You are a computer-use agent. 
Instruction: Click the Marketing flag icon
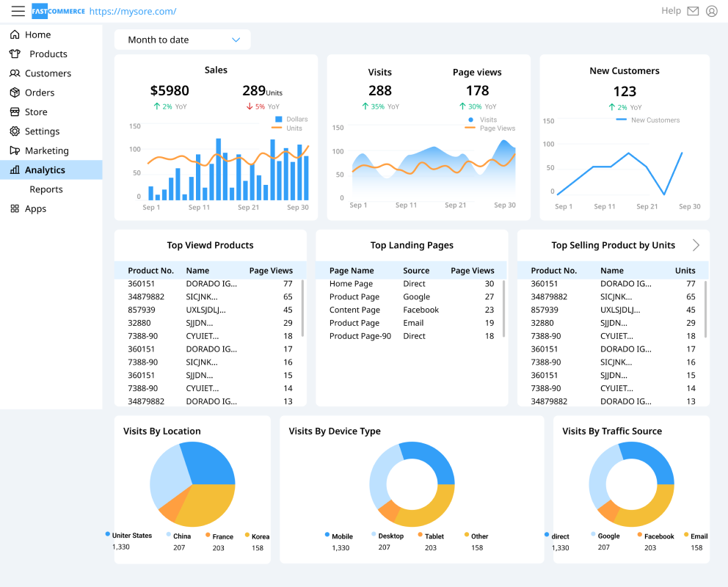point(15,150)
